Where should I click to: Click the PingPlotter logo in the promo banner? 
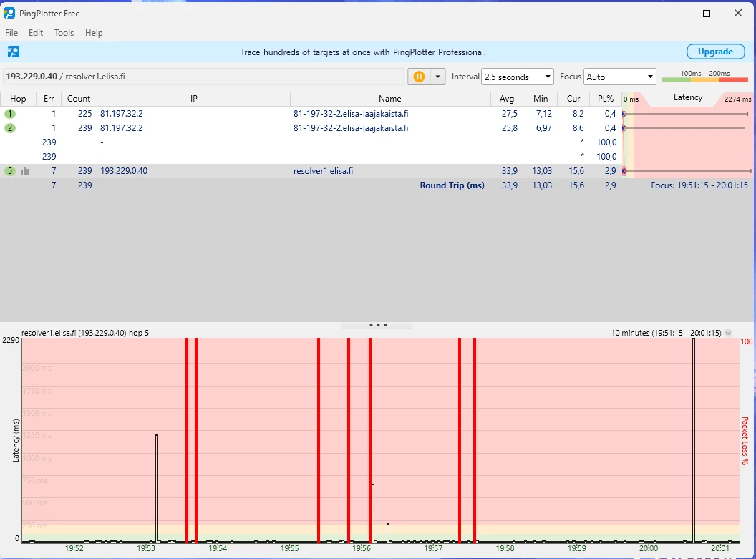14,52
